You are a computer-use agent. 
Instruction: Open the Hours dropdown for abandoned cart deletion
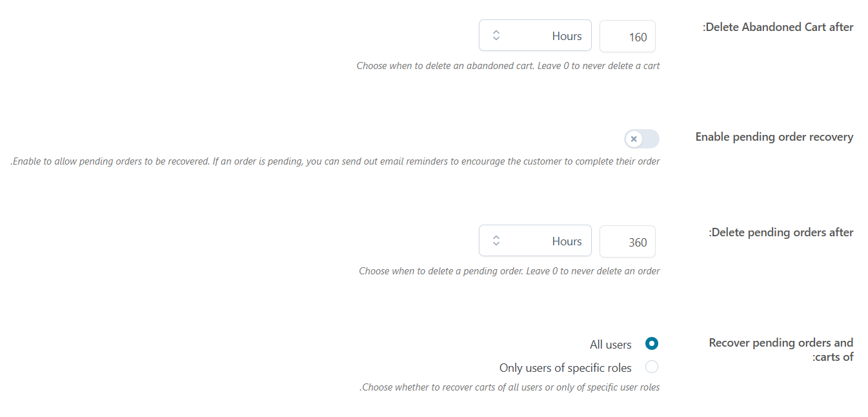tap(535, 36)
